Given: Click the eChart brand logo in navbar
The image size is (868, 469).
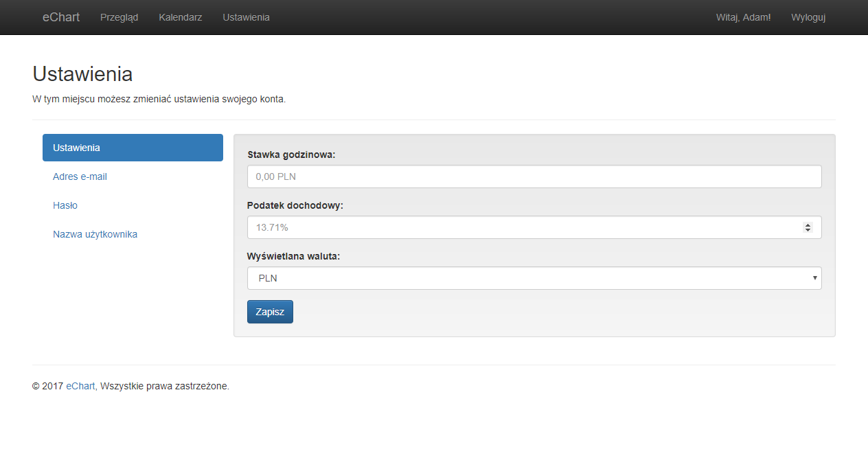Looking at the screenshot, I should [x=61, y=17].
